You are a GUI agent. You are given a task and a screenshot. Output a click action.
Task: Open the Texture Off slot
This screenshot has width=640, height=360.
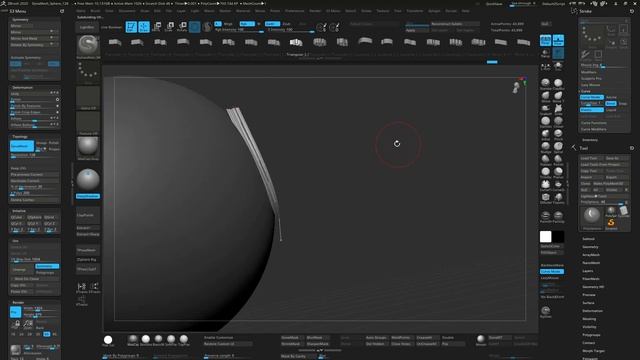pyautogui.click(x=88, y=122)
